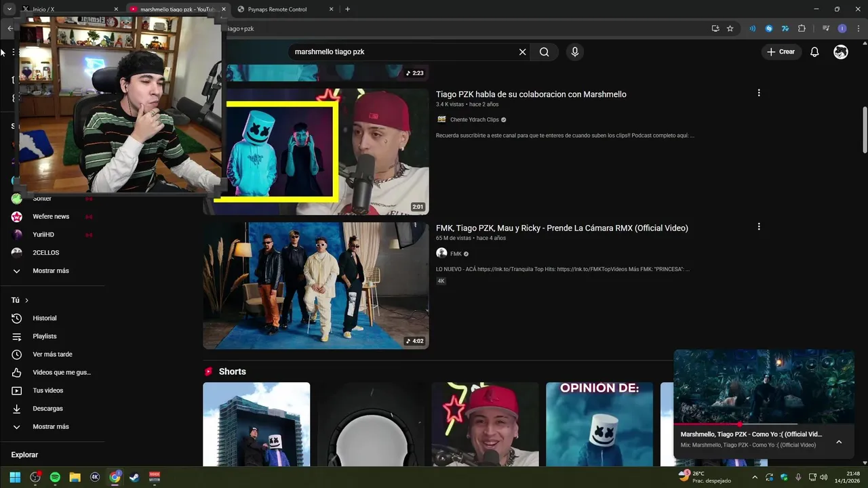This screenshot has height=488, width=868.
Task: Open OBS Studio from the taskbar
Action: click(35, 477)
